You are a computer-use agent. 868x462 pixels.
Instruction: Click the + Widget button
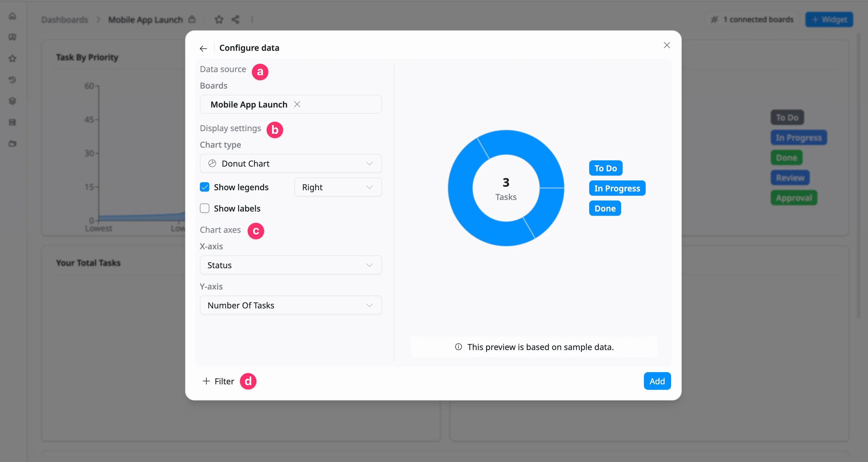pyautogui.click(x=829, y=19)
